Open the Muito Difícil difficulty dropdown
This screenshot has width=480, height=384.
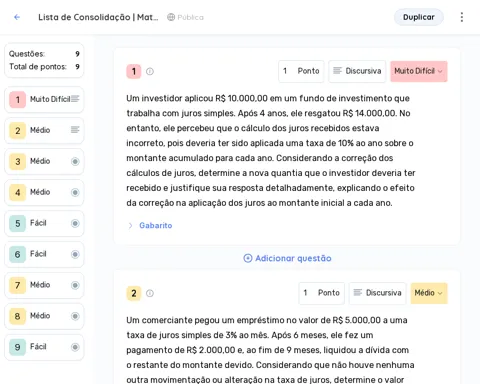pos(419,71)
